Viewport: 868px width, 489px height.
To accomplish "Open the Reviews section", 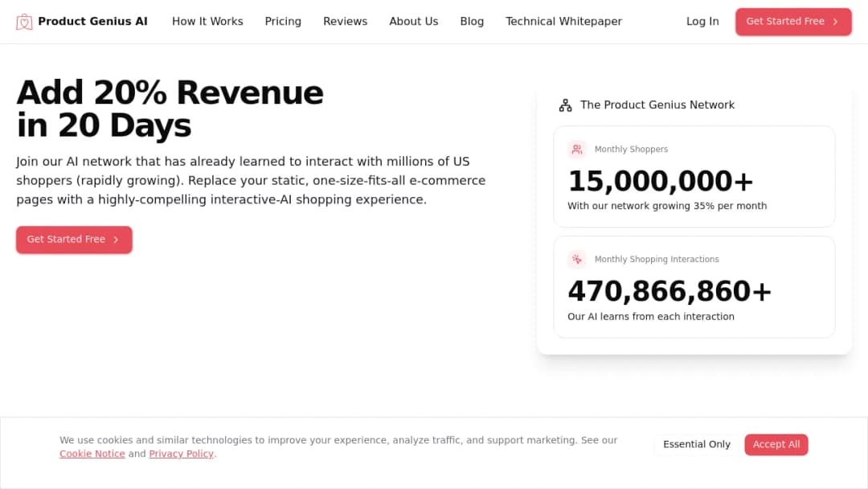I will [346, 22].
